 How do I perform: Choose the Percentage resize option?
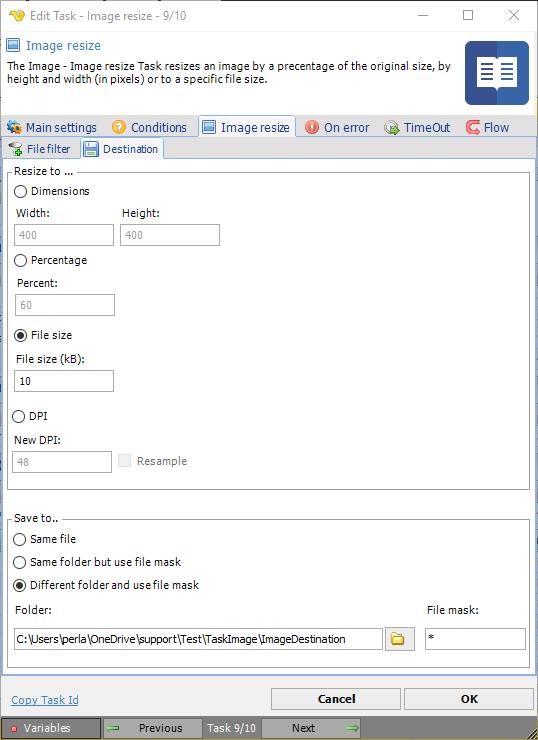point(20,261)
